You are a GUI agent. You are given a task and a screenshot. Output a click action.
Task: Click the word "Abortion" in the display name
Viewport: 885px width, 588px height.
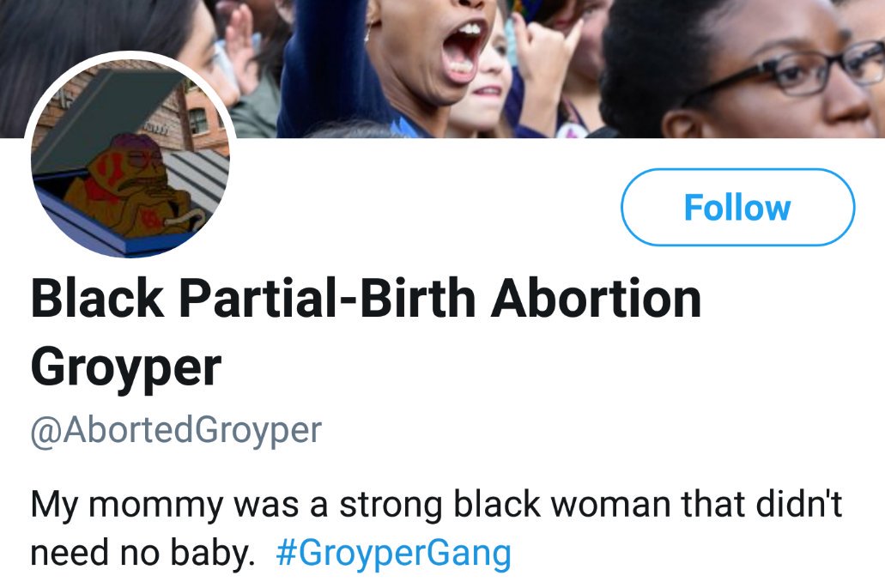point(597,298)
